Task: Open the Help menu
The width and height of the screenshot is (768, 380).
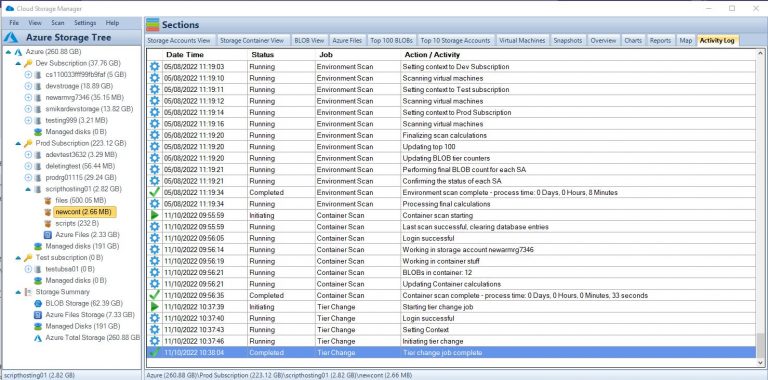Action: (112, 23)
